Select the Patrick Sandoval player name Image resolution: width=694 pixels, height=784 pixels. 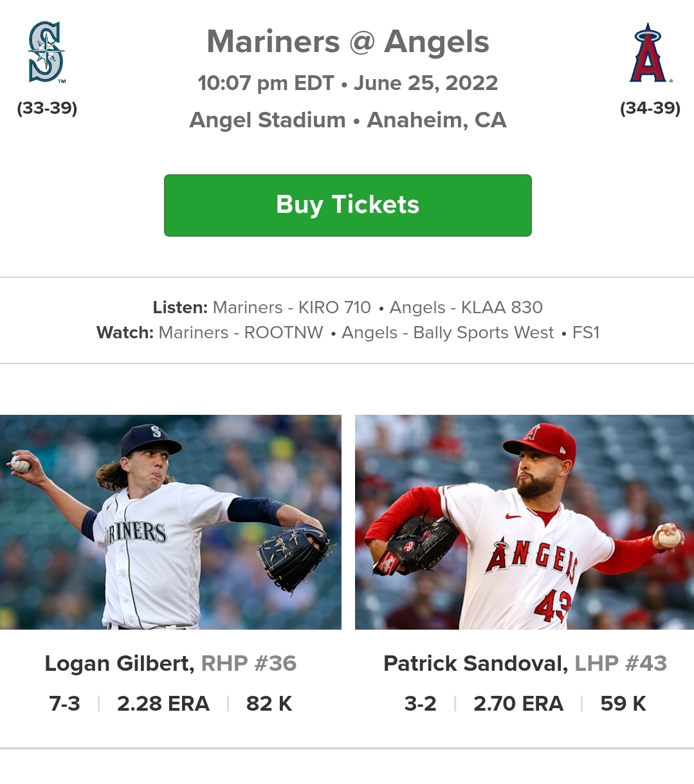tap(475, 663)
